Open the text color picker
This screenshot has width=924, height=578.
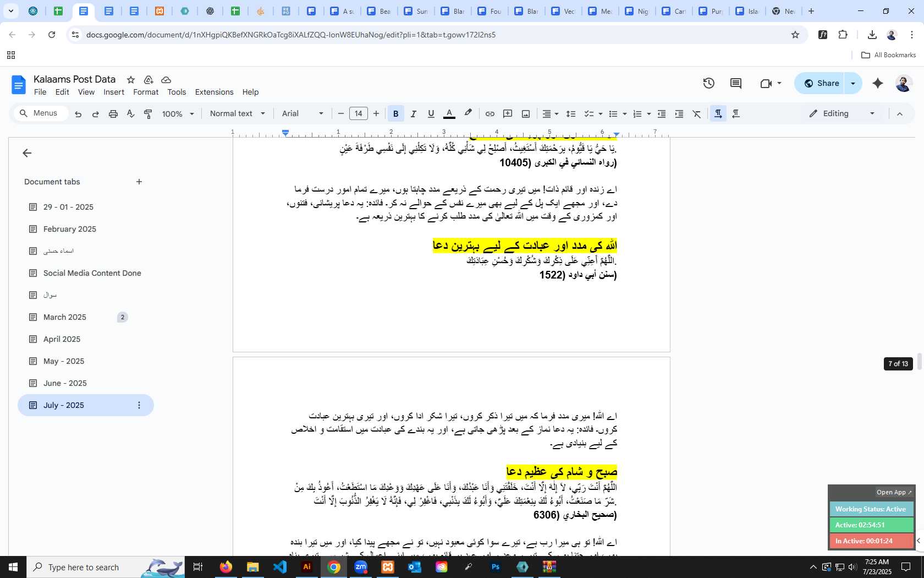[x=449, y=114]
